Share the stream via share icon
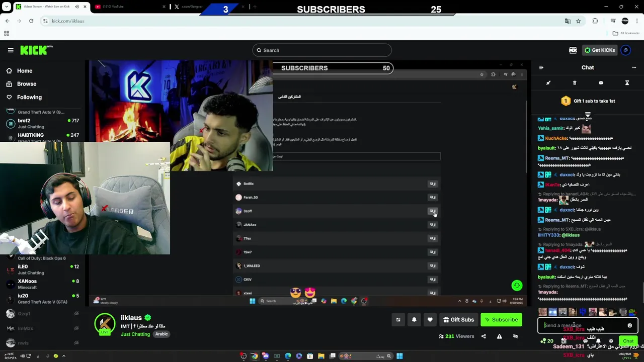 [484, 336]
